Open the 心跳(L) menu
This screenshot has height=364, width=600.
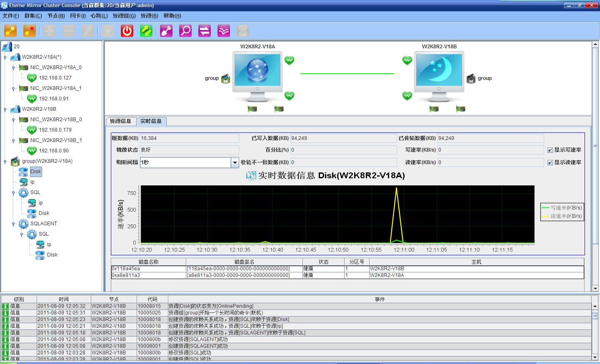coord(99,15)
